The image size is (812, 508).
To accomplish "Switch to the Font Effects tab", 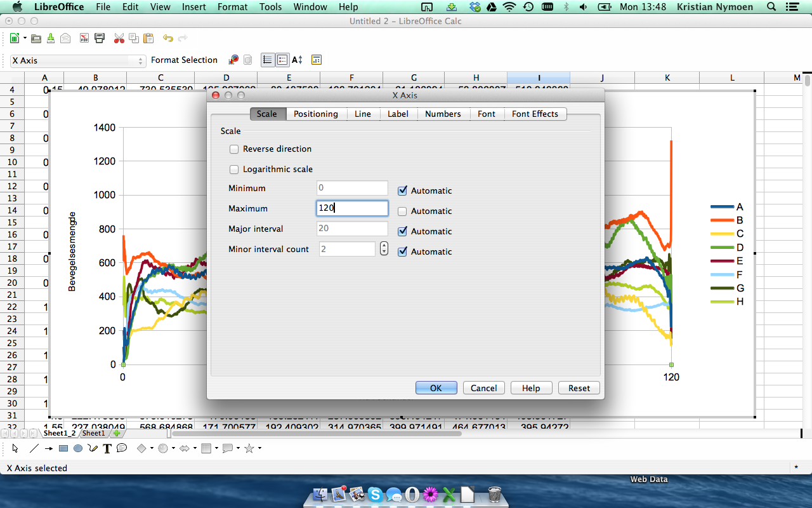I will [x=535, y=114].
